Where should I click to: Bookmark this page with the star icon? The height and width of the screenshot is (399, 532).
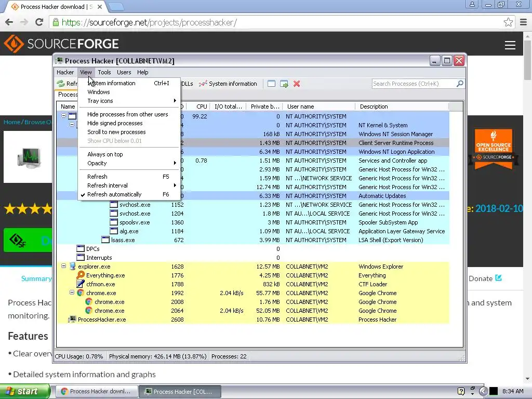[508, 22]
